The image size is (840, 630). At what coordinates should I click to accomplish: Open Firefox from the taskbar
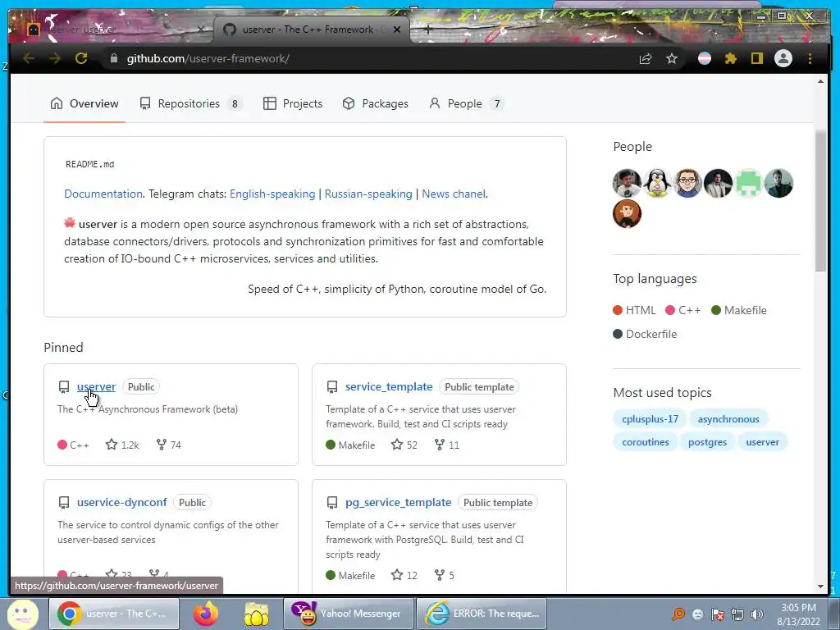(x=206, y=614)
